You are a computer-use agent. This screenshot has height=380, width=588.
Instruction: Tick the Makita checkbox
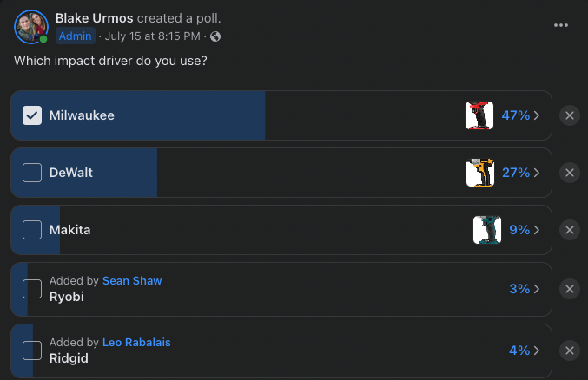point(32,230)
